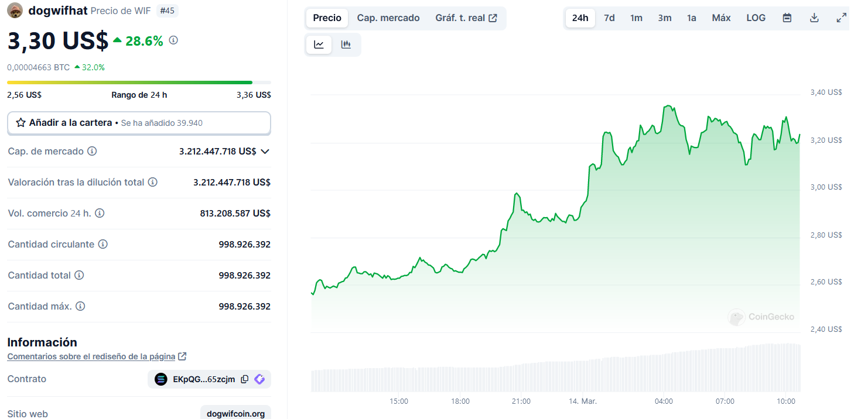Open the calendar date range picker
The width and height of the screenshot is (868, 419).
(x=787, y=18)
